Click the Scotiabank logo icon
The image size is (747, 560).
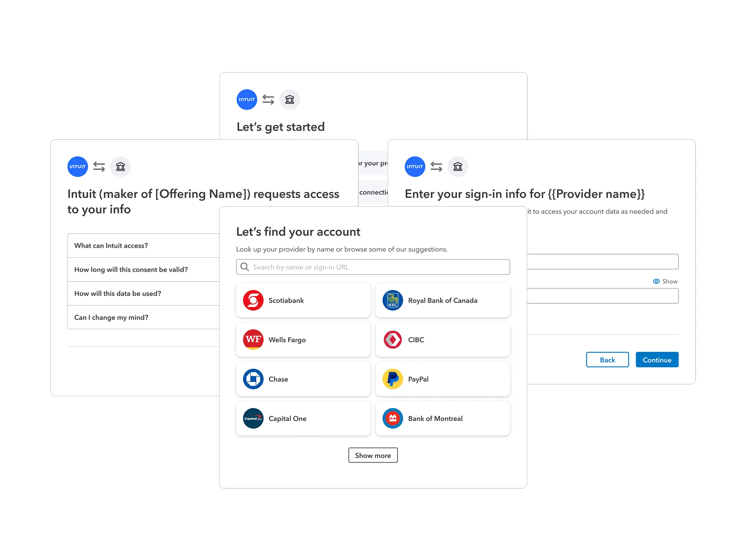point(253,300)
